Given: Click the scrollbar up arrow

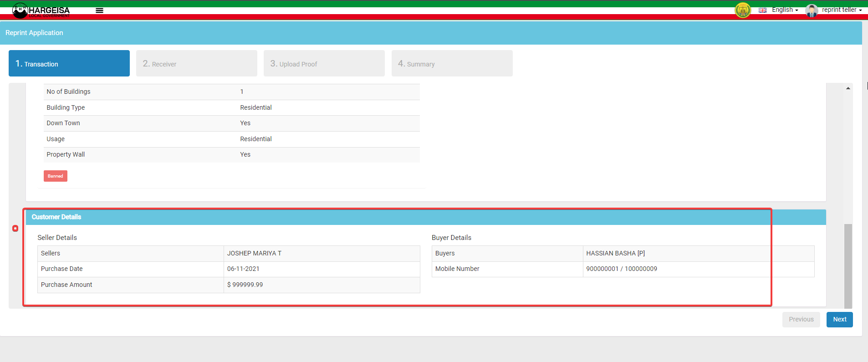Looking at the screenshot, I should click(848, 88).
